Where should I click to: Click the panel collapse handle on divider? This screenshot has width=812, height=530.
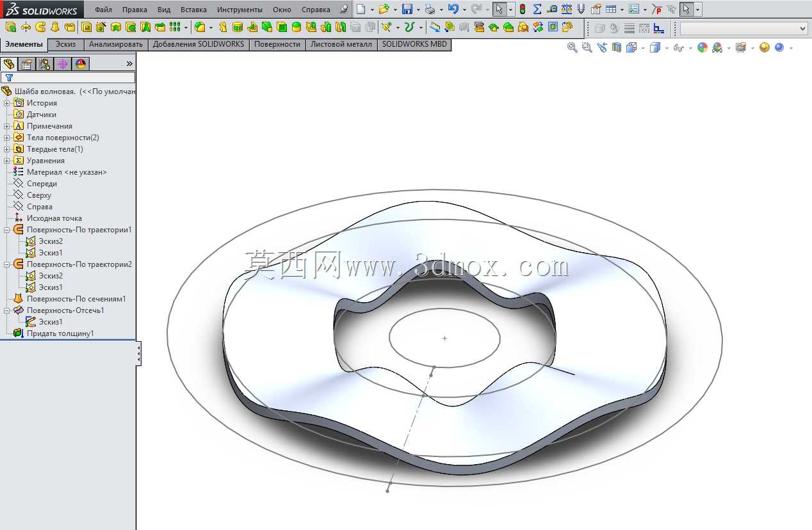(138, 353)
